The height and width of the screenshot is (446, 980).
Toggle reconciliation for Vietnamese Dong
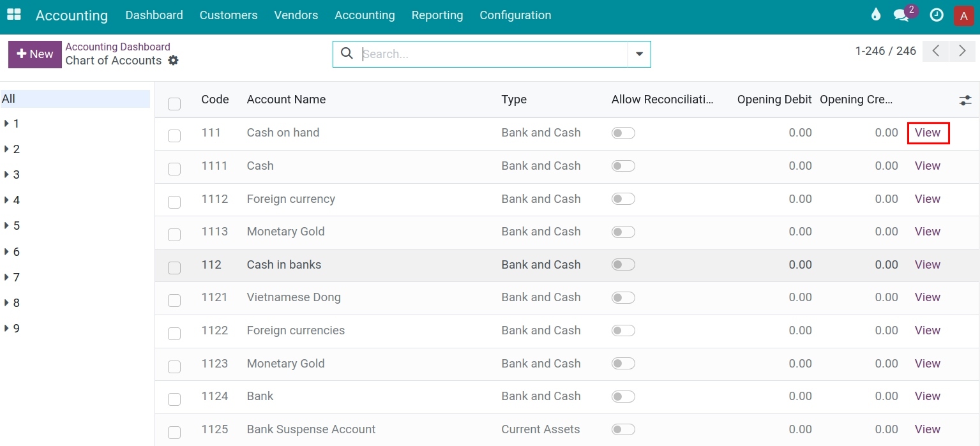[623, 297]
